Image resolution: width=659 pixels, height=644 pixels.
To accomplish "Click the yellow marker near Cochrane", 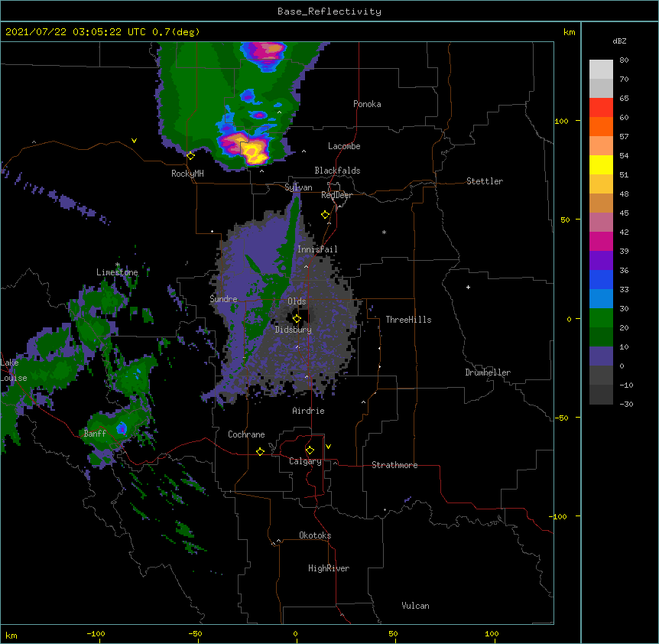I will tap(260, 451).
